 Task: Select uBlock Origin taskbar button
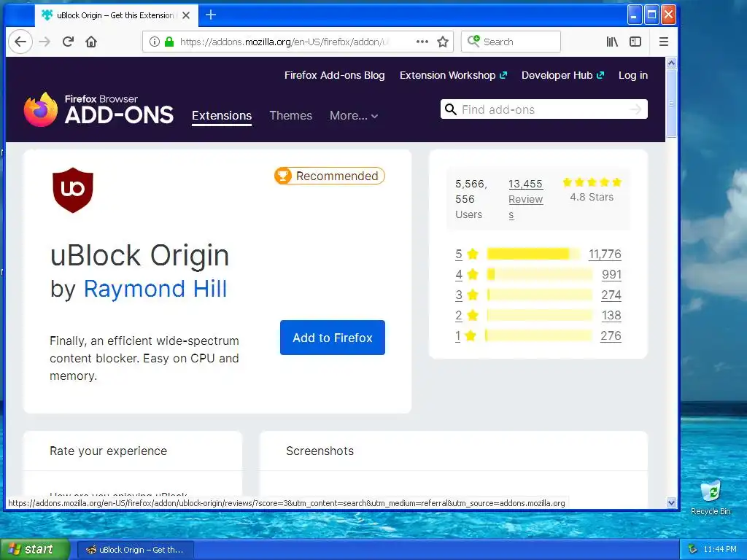[x=135, y=550]
